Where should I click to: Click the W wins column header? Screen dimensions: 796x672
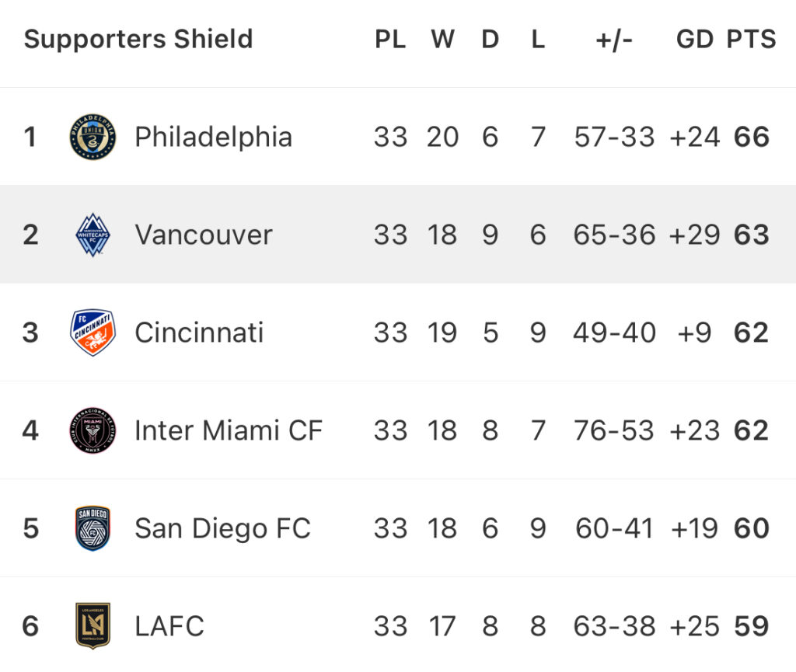[x=442, y=39]
